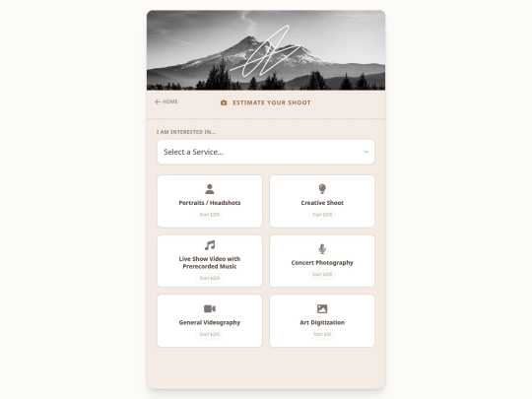The width and height of the screenshot is (532, 399).
Task: Click the Start $200 badge under Portraits
Action: click(210, 215)
